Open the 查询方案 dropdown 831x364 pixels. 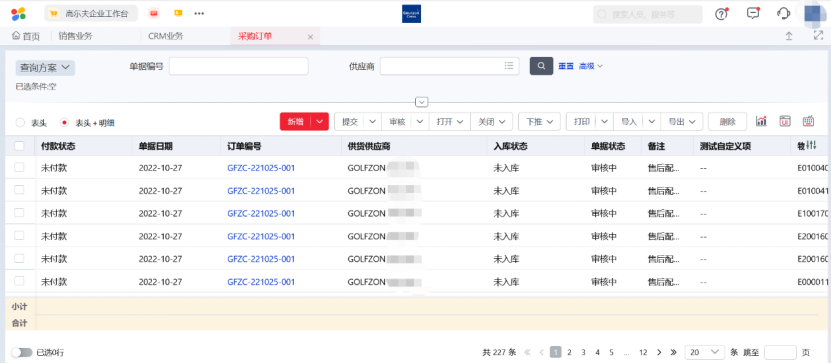pyautogui.click(x=45, y=68)
